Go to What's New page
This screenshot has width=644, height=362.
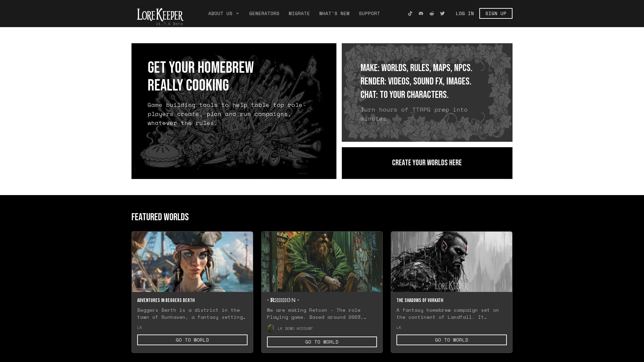point(334,13)
